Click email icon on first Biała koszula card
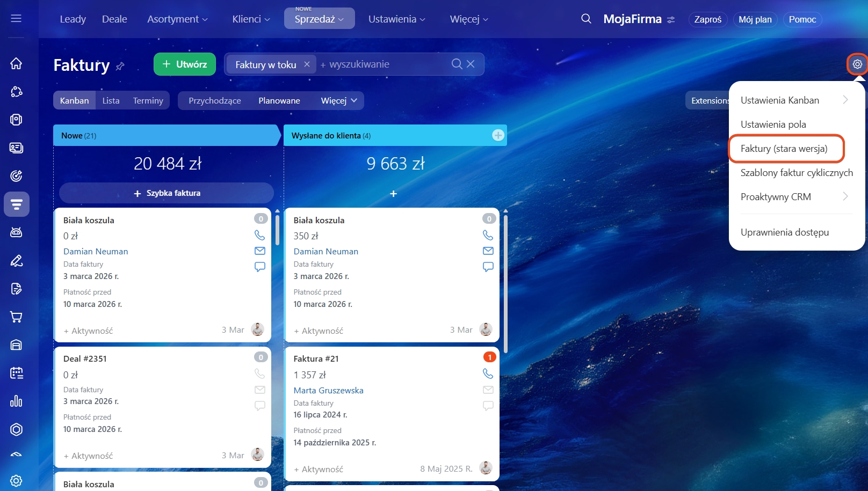 [260, 251]
